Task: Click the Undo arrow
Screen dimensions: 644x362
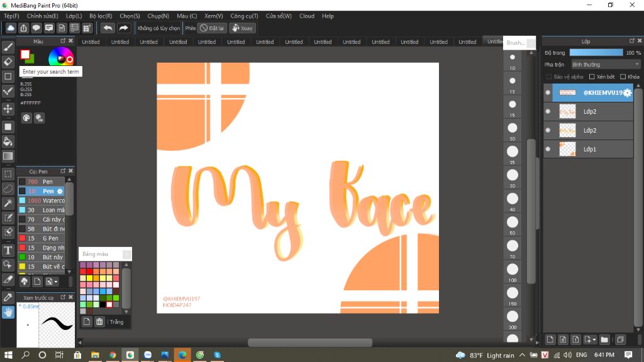Action: click(x=108, y=28)
